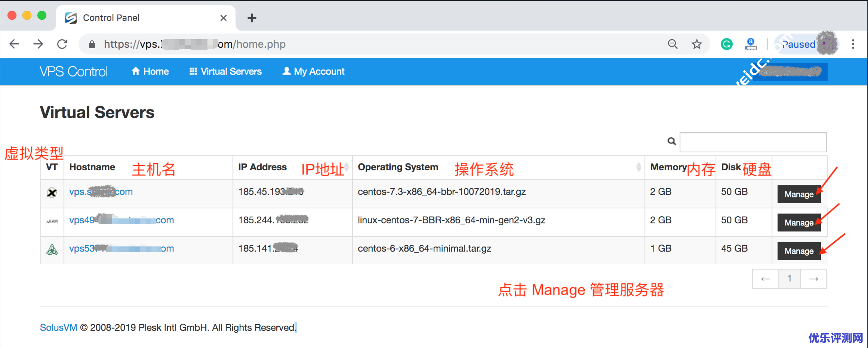Click the padlock site info icon

pyautogui.click(x=92, y=44)
